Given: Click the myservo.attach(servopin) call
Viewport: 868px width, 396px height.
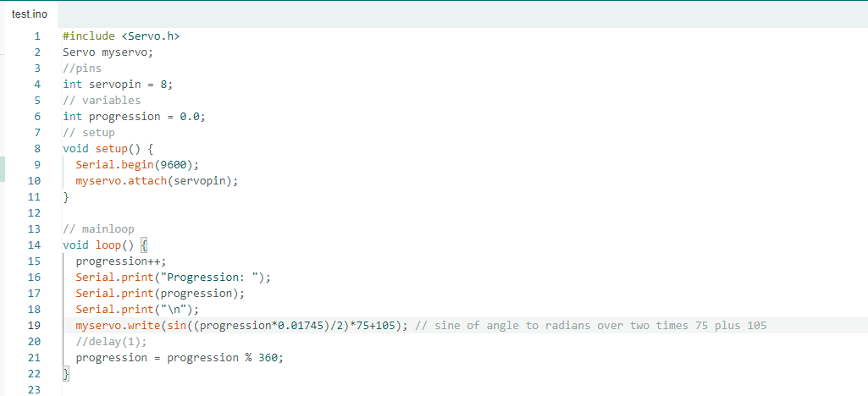Looking at the screenshot, I should click(157, 180).
